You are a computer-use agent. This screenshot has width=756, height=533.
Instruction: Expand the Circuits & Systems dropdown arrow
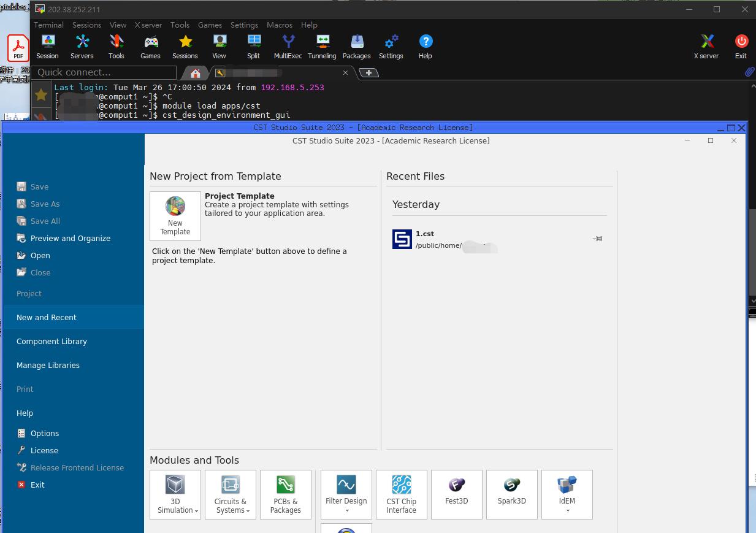click(248, 511)
